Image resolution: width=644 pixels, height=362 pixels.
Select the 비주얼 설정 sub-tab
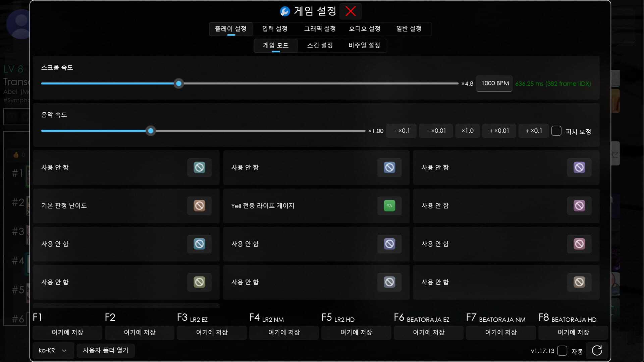point(364,46)
